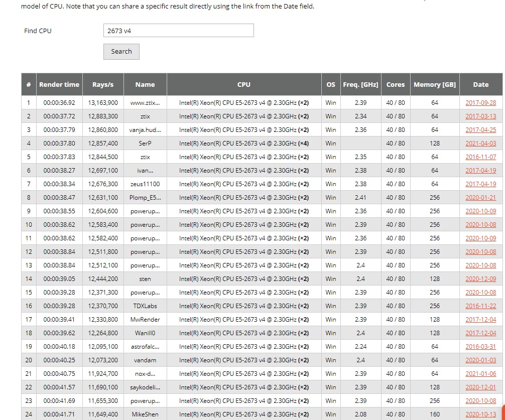The width and height of the screenshot is (505, 420).
Task: Click frequency value 2.41
Action: pos(361,197)
